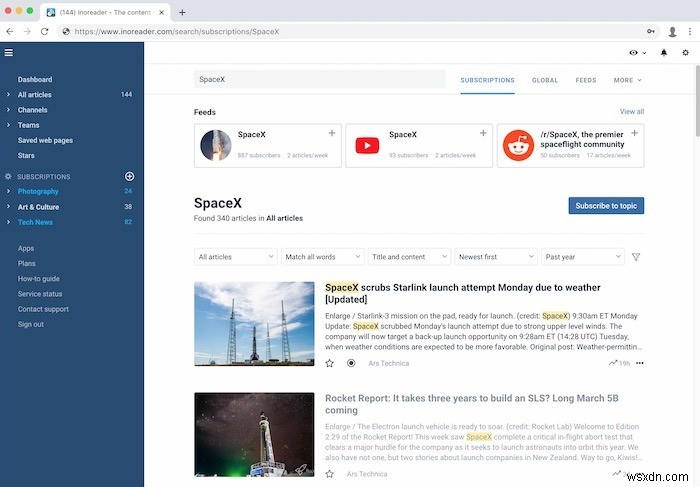
Task: Open the YouTube feed logo
Action: (x=367, y=145)
